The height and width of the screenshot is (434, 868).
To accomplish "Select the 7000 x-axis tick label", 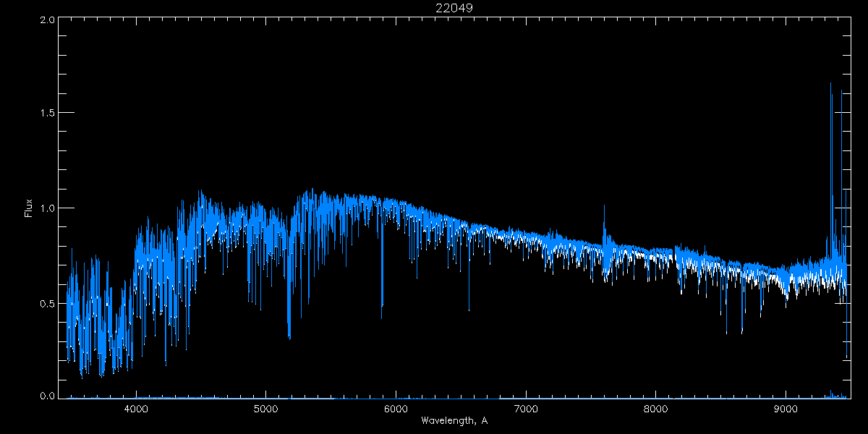I will tap(526, 409).
